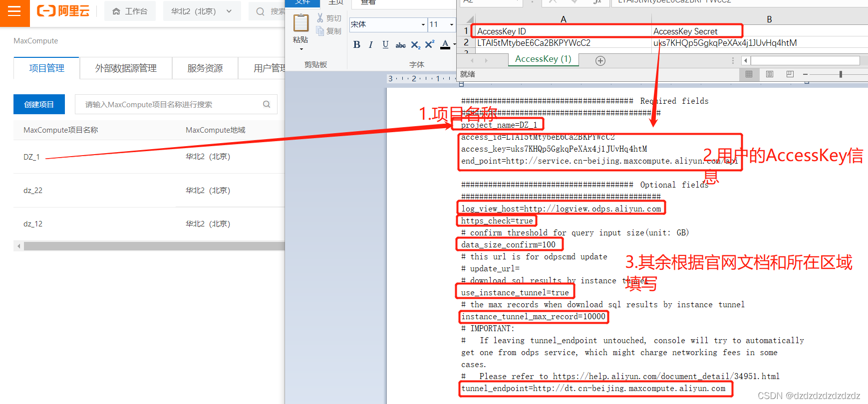Screen dimensions: 868x404
Task: Apply superscript in WordPad
Action: [430, 44]
